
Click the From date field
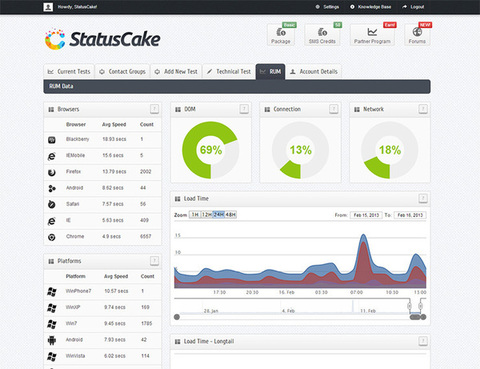(366, 215)
